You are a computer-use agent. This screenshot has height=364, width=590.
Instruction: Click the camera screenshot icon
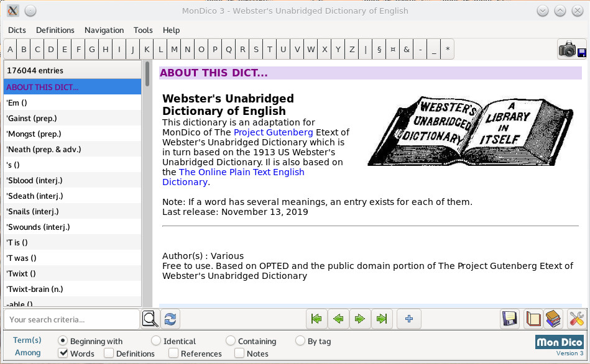click(x=571, y=49)
